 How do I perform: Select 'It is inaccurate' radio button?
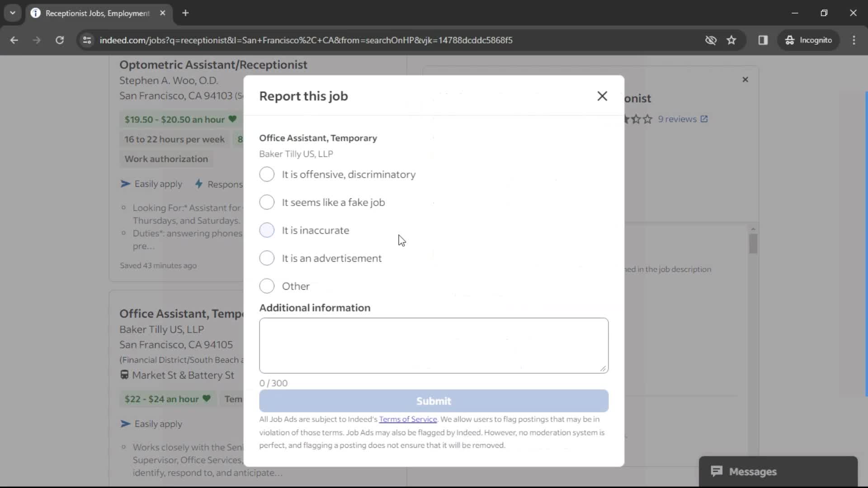pos(267,230)
